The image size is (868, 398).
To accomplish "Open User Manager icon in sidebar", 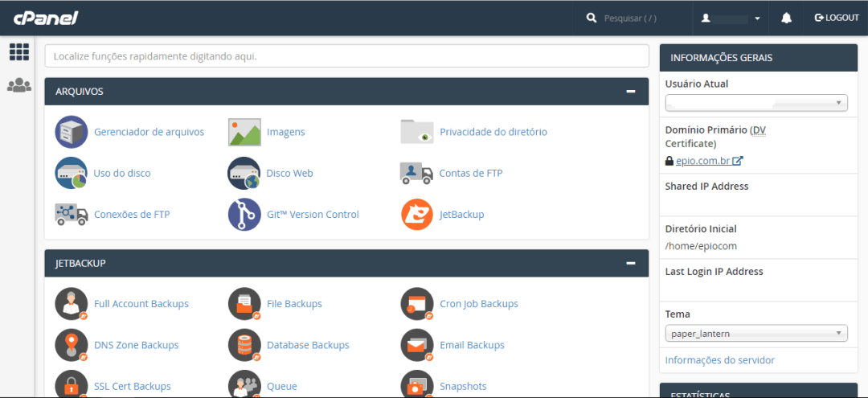I will click(19, 85).
